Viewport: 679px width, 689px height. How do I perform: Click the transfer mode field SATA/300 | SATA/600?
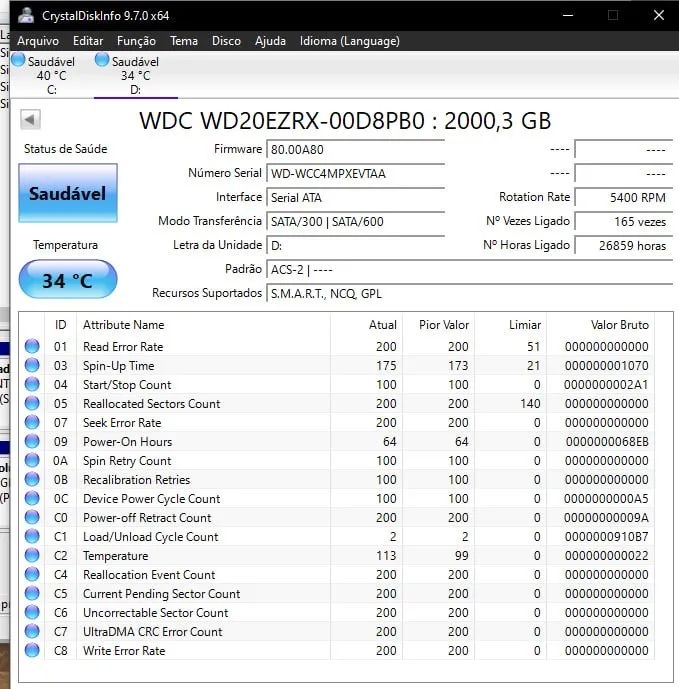pos(356,221)
